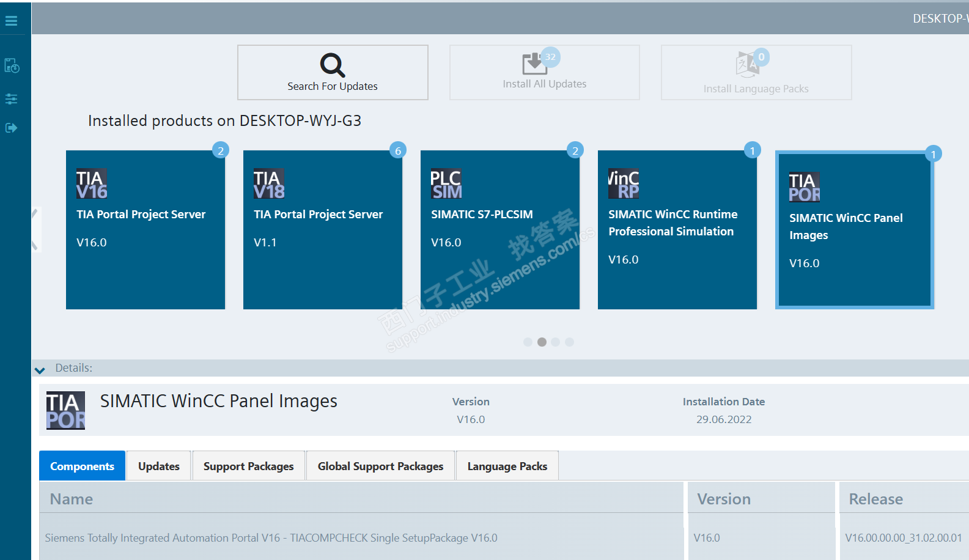Click the 0 language packs count badge

click(761, 57)
